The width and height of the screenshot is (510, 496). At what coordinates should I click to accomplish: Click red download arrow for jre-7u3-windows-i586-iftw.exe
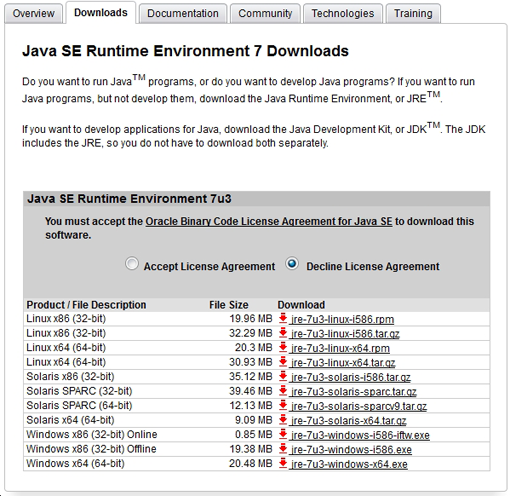tap(283, 434)
